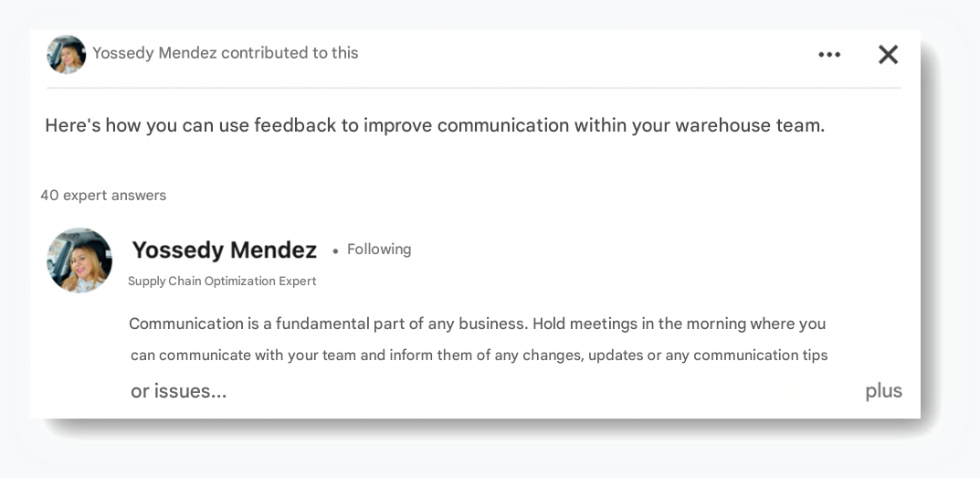The width and height of the screenshot is (980, 478).
Task: Open the three-dot more options menu
Action: coord(829,55)
